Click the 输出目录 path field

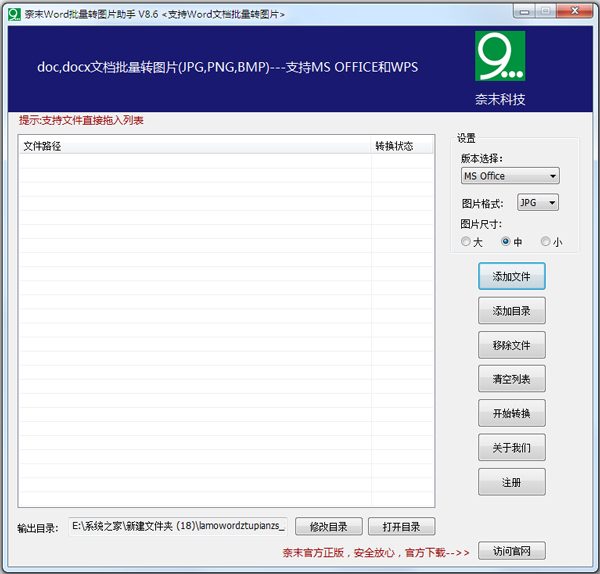178,527
